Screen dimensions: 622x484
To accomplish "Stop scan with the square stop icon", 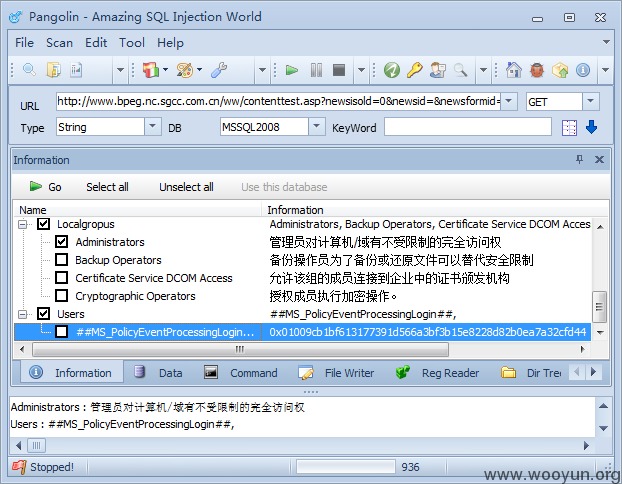I will coord(339,70).
